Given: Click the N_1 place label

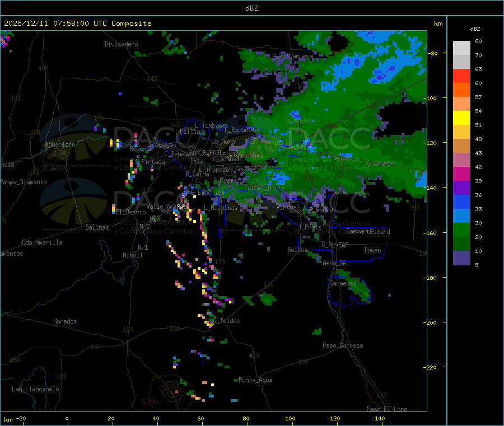Looking at the screenshot, I should coord(143,247).
